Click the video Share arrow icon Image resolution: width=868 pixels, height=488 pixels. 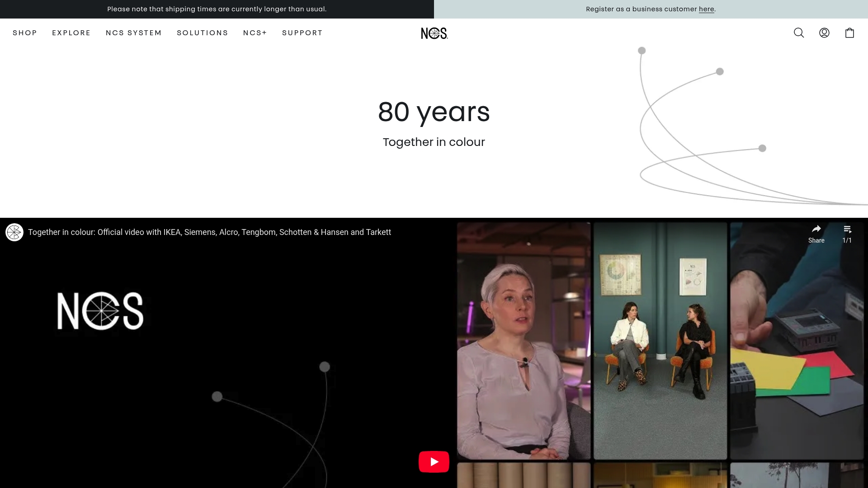click(x=816, y=230)
